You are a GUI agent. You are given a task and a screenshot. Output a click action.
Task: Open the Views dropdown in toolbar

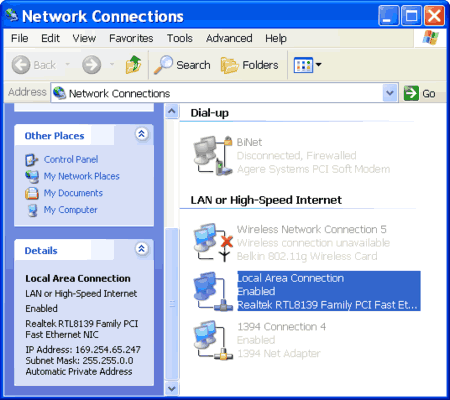(307, 65)
